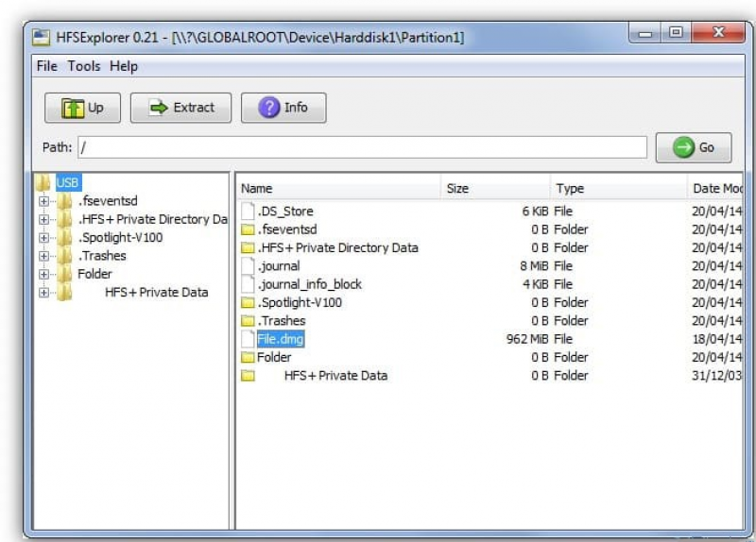
Task: Sort the list by Type column header
Action: [619, 188]
